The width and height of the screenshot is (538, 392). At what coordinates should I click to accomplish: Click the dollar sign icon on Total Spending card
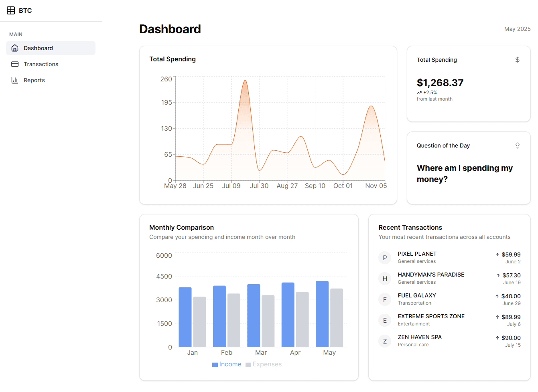pyautogui.click(x=517, y=59)
